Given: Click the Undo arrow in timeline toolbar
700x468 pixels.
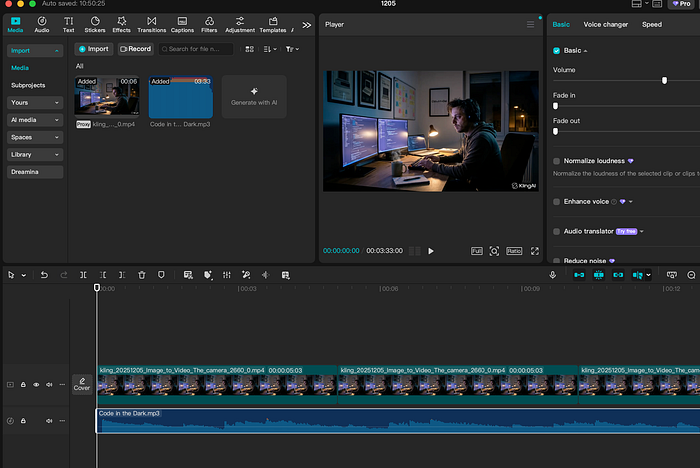Looking at the screenshot, I should click(44, 275).
